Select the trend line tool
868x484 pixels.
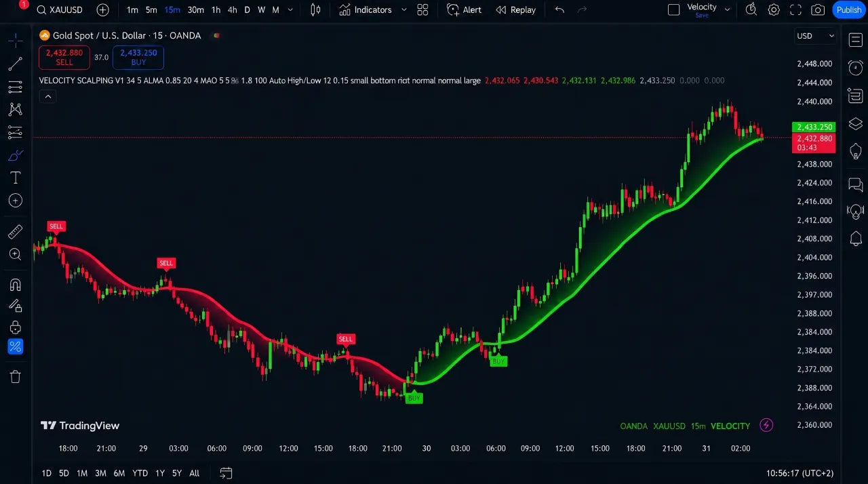[x=15, y=64]
